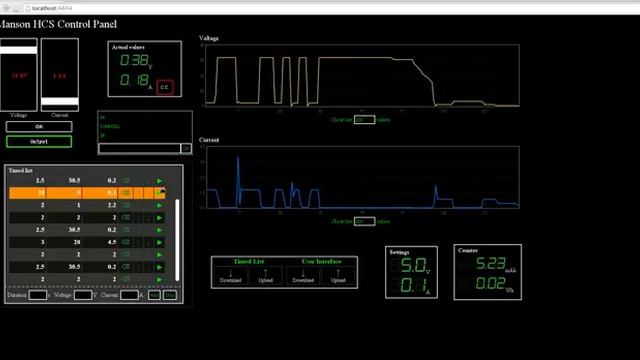640x360 pixels.
Task: Click the 0.18 A actual current reading
Action: [136, 80]
